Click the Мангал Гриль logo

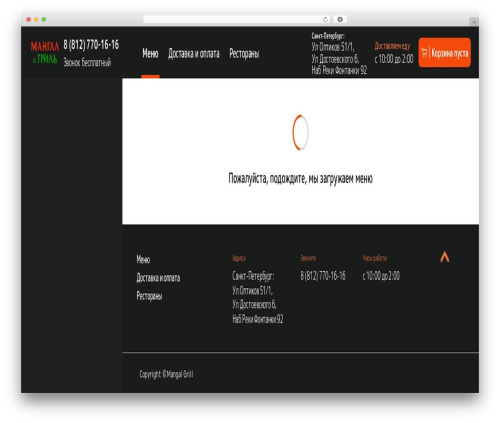click(x=45, y=52)
